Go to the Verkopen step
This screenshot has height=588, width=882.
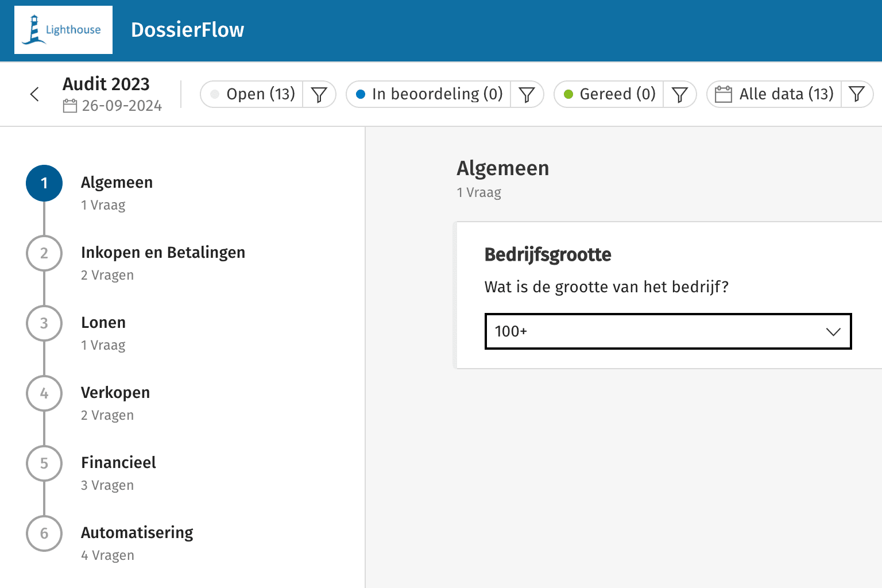(115, 393)
